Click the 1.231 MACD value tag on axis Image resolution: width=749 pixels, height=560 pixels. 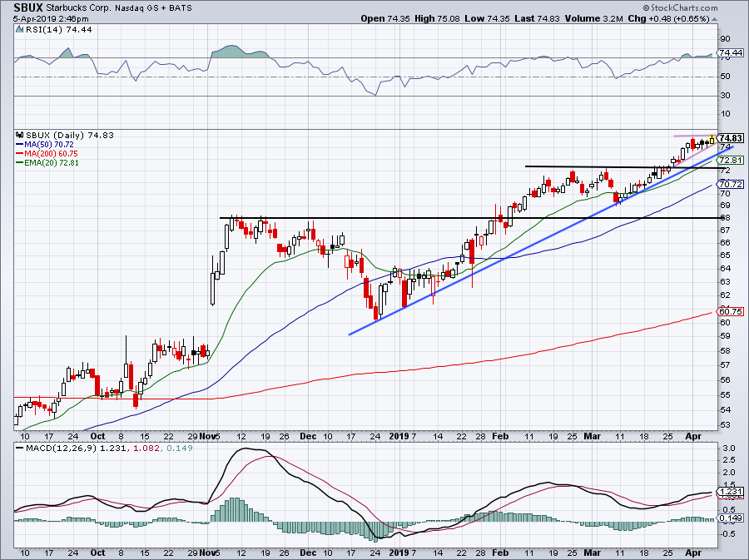pos(731,492)
